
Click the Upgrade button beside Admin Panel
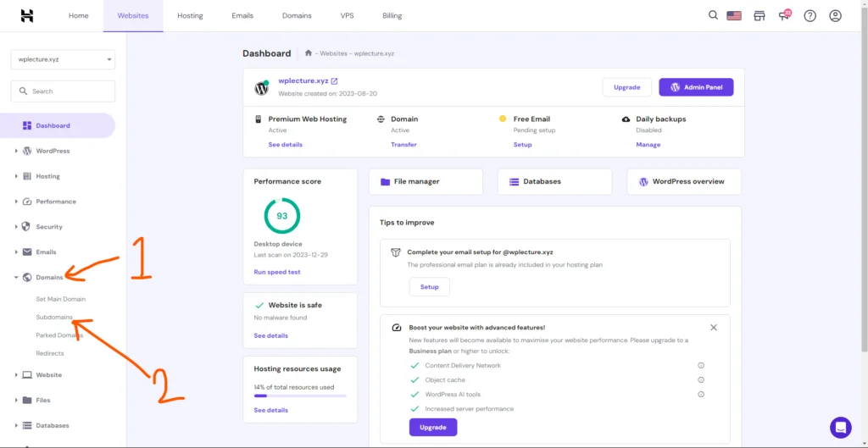626,87
